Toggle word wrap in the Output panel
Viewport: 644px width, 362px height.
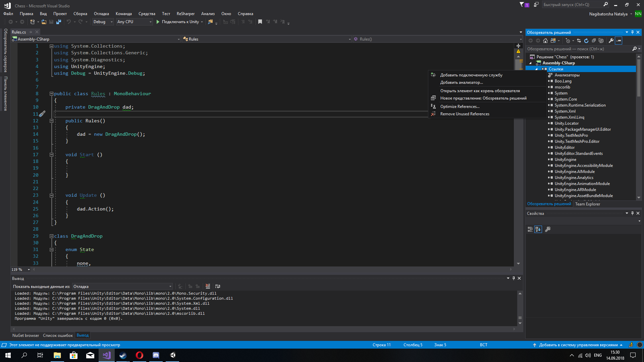(218, 286)
